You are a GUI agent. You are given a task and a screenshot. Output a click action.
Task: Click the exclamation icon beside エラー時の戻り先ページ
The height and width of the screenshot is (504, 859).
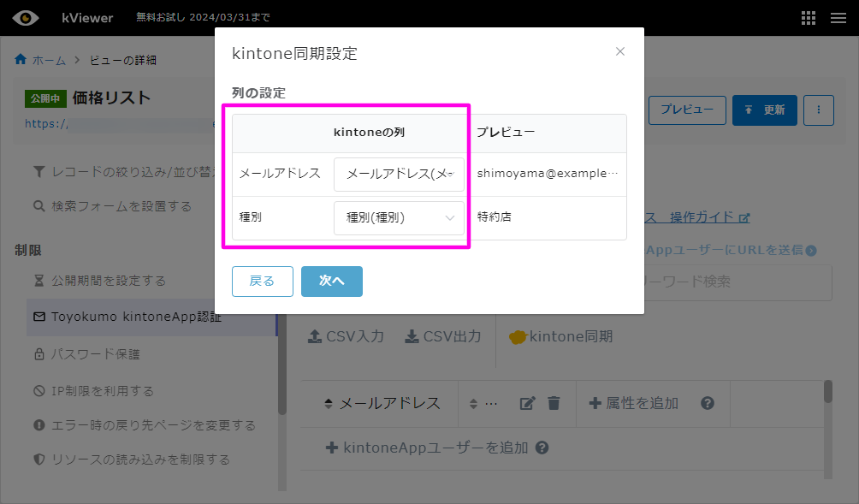click(x=39, y=425)
